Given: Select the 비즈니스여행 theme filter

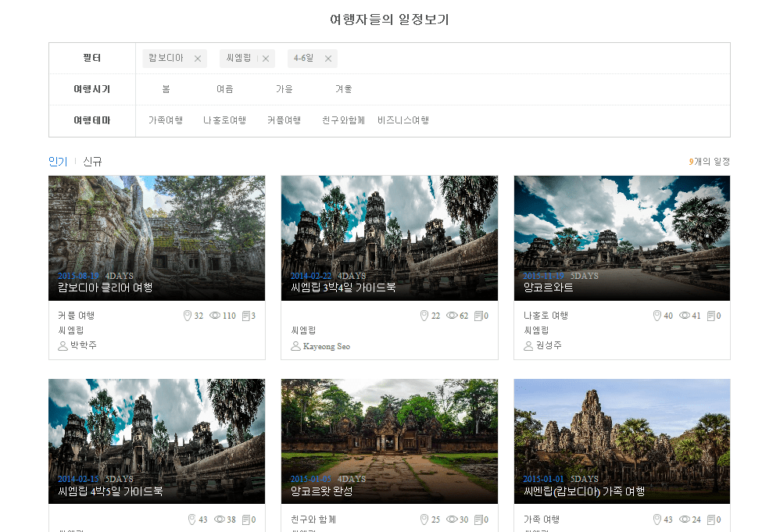Looking at the screenshot, I should point(403,120).
